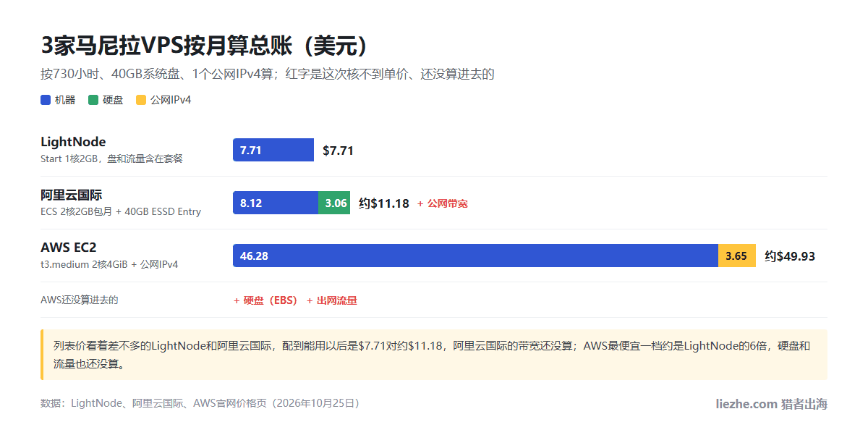Click the yellow bar segment 3.65

click(x=737, y=256)
